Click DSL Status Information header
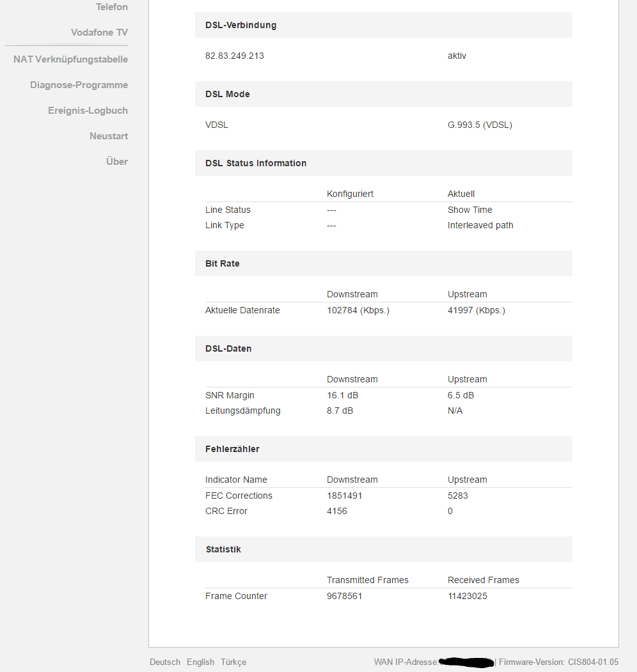Screen dimensions: 637x672 click(x=384, y=163)
